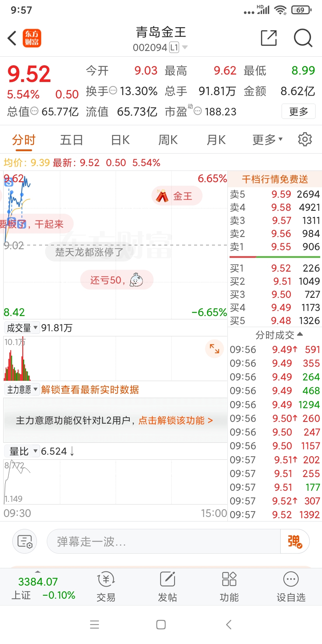Switch to 月K tab
This screenshot has width=322, height=644.
pos(216,139)
